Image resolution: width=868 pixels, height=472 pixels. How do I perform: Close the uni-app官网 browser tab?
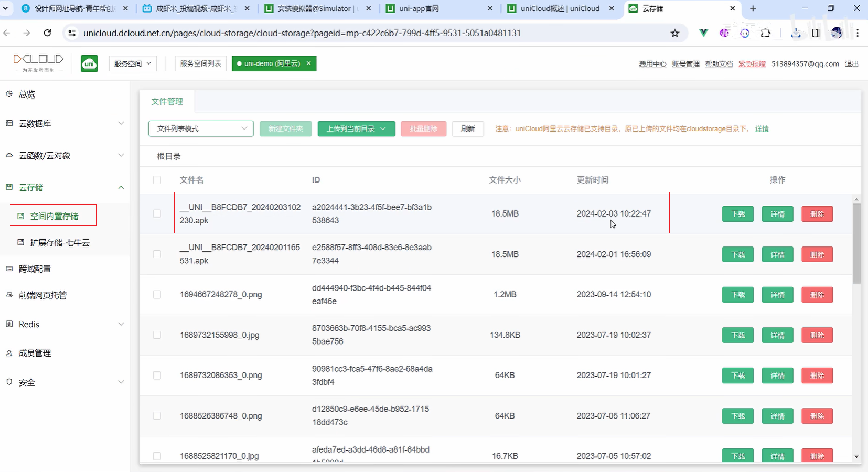tap(490, 8)
